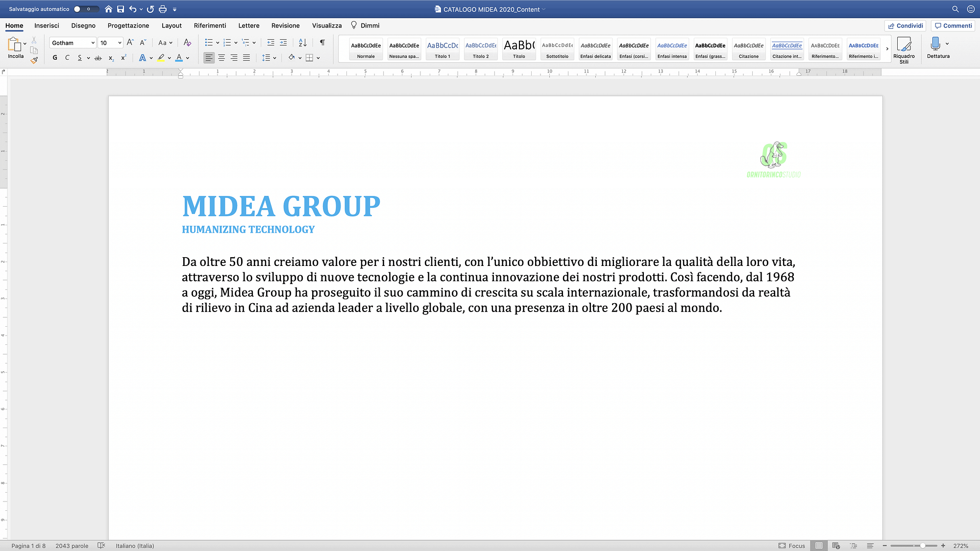Cut selection with the scissors icon
The width and height of the screenshot is (980, 551).
[x=34, y=40]
